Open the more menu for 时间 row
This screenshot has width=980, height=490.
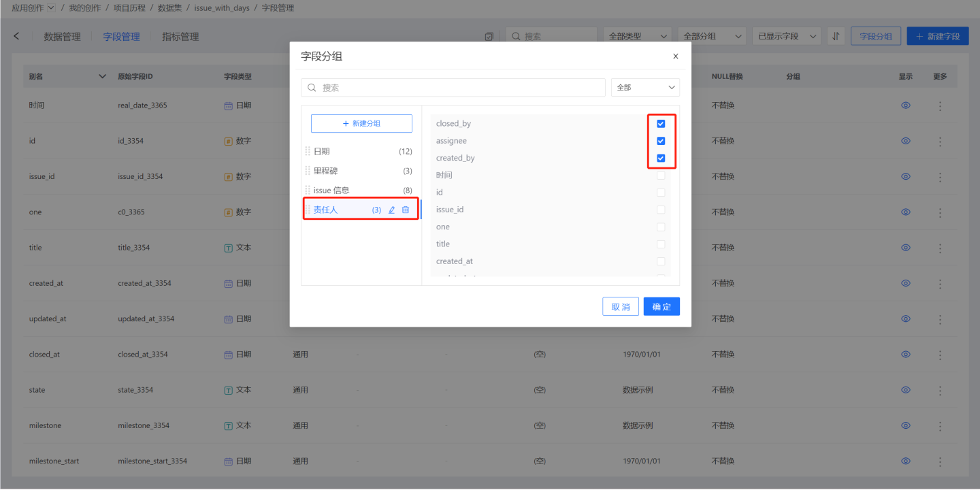(940, 105)
